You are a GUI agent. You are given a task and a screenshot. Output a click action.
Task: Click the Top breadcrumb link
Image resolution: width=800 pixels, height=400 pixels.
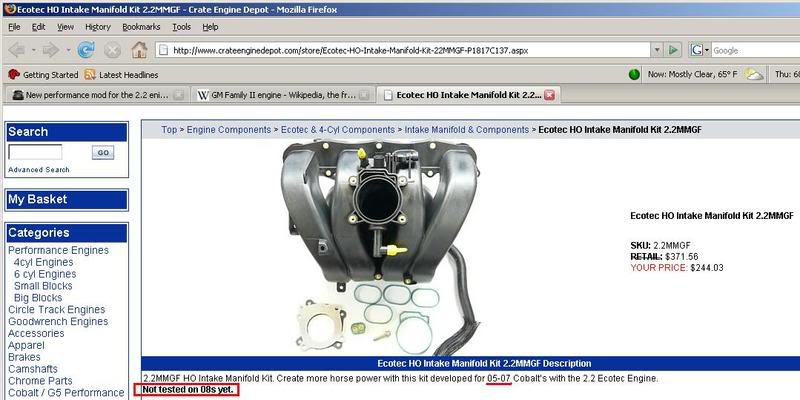(169, 130)
